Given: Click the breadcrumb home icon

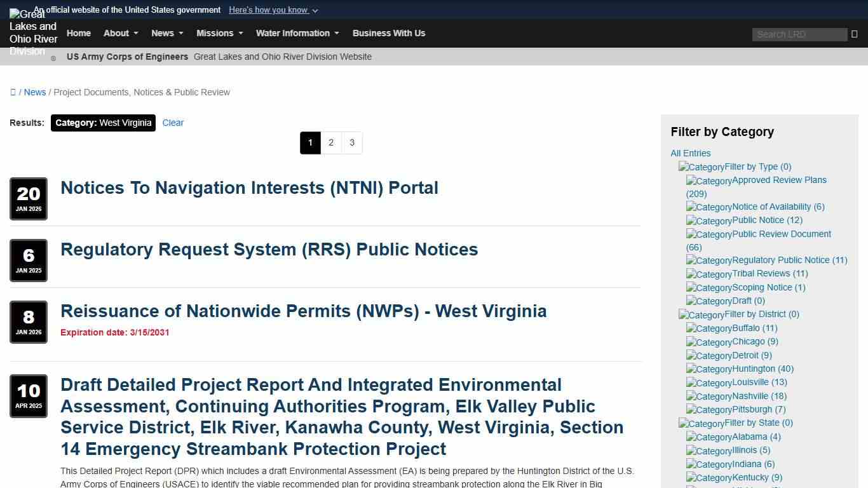Looking at the screenshot, I should 13,91.
